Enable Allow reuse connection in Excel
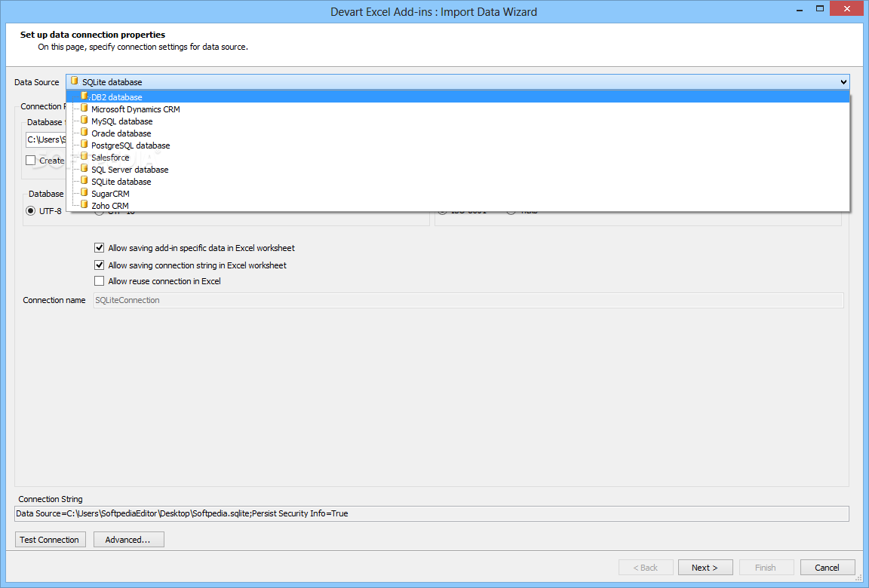 [100, 281]
